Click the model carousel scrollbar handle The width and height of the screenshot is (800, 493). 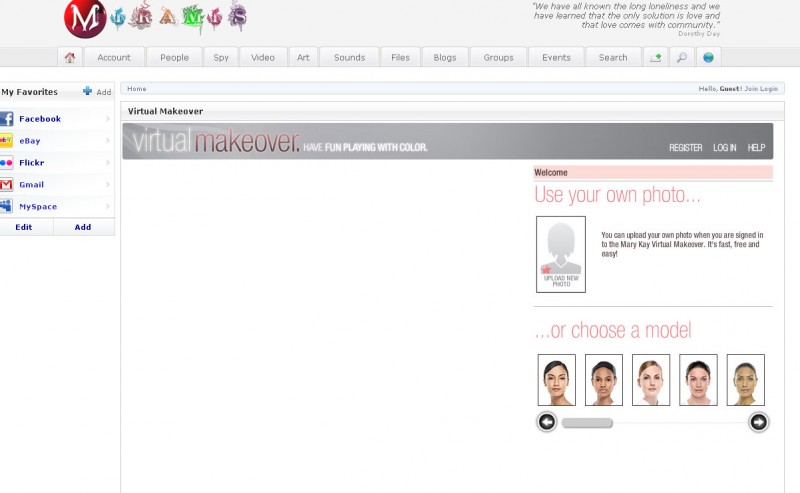(587, 423)
